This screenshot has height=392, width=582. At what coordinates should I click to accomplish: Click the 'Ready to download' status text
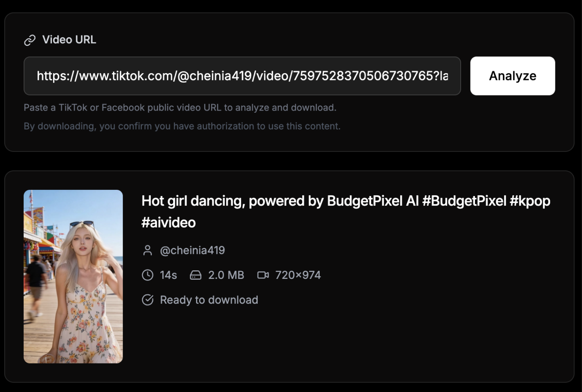coord(209,300)
